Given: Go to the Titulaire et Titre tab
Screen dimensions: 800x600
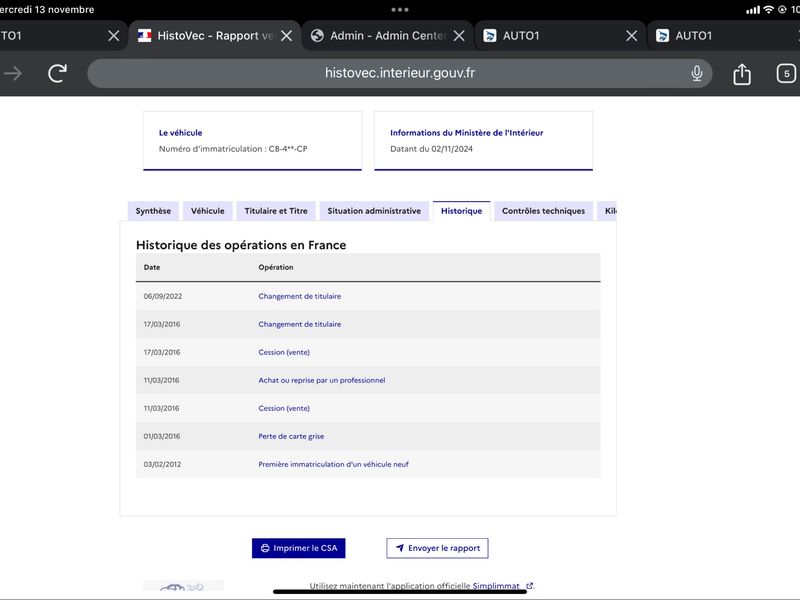Looking at the screenshot, I should tap(276, 211).
